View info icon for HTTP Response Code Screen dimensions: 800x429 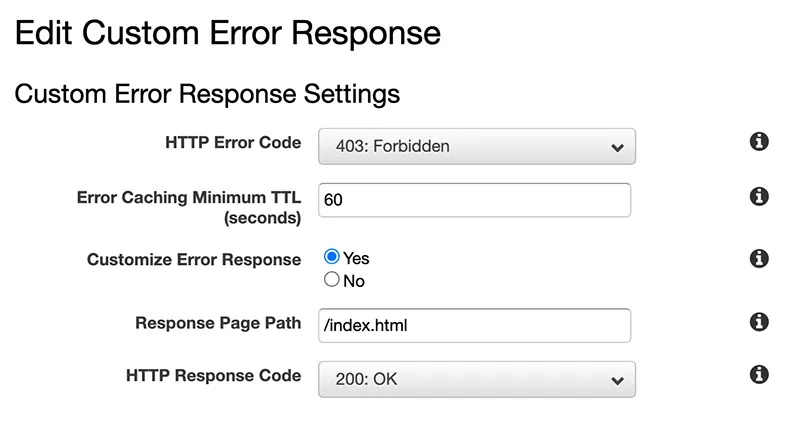pyautogui.click(x=759, y=375)
